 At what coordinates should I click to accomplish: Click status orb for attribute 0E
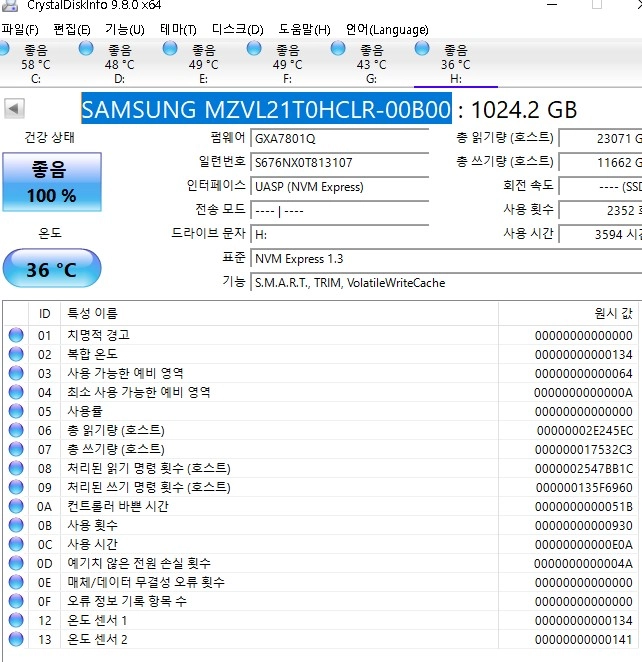coord(16,582)
